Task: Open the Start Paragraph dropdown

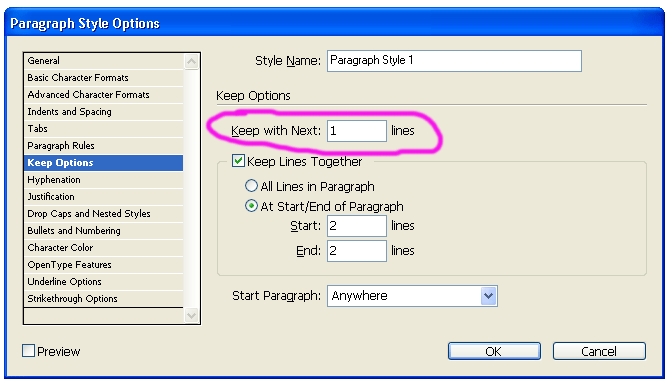Action: [412, 296]
